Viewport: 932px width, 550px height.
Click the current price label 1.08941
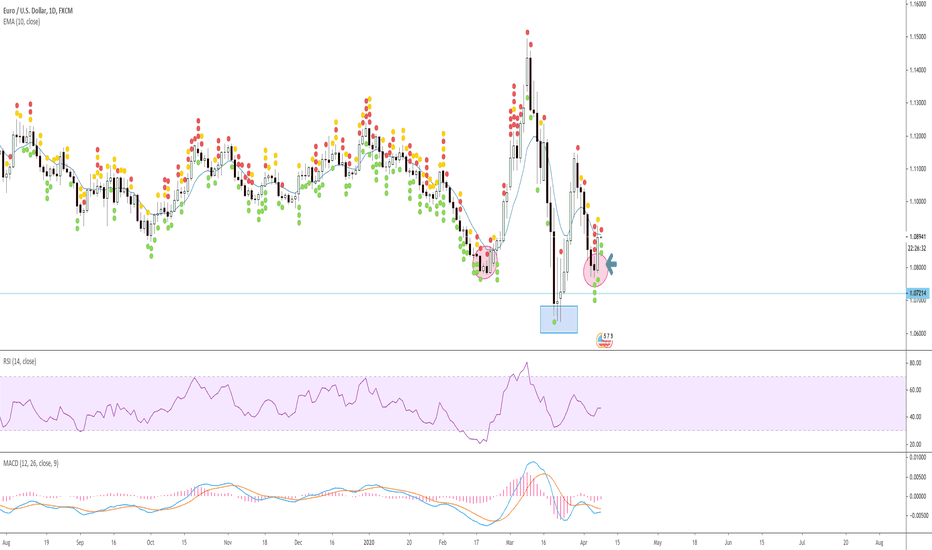coord(917,237)
